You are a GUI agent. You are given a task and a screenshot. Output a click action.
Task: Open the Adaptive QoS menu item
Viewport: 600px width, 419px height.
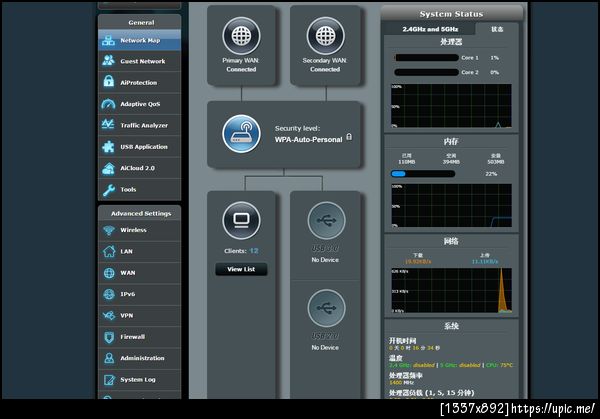139,104
